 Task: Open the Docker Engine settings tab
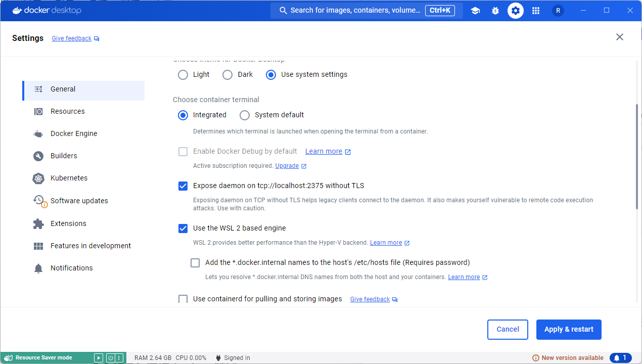click(84, 133)
